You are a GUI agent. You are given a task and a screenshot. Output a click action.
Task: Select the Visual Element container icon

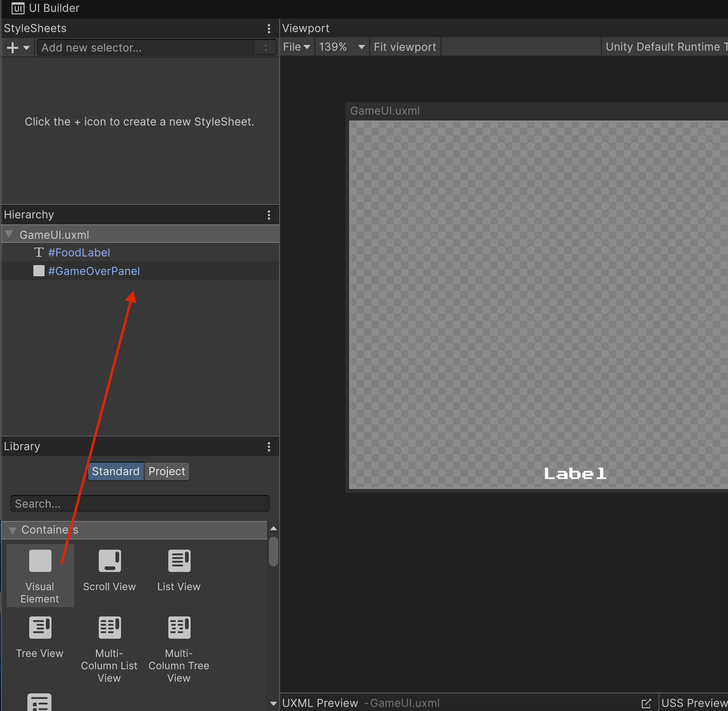click(x=40, y=561)
